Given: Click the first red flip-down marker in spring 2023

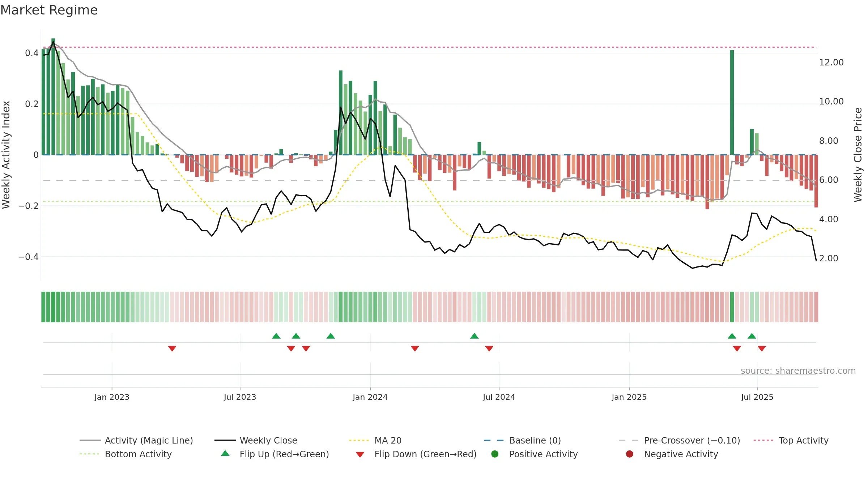Looking at the screenshot, I should [172, 348].
